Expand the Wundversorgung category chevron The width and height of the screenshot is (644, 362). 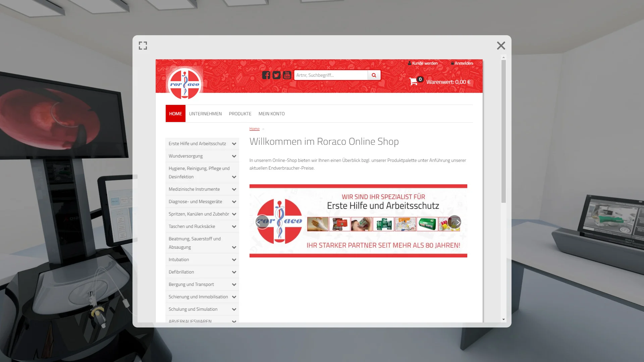(234, 156)
